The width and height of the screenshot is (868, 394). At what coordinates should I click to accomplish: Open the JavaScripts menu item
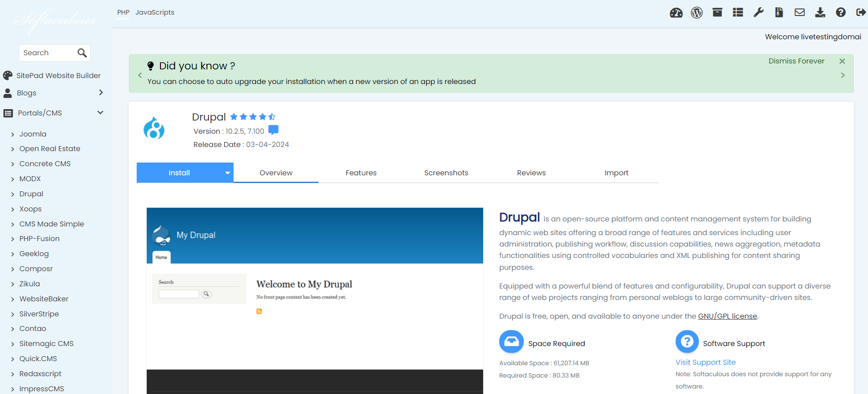pos(154,12)
